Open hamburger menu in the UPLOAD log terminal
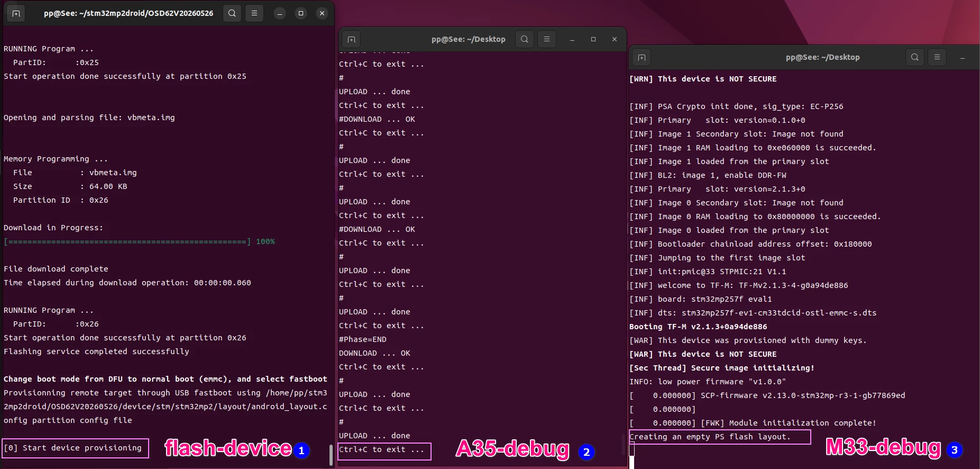Image resolution: width=980 pixels, height=469 pixels. click(547, 39)
